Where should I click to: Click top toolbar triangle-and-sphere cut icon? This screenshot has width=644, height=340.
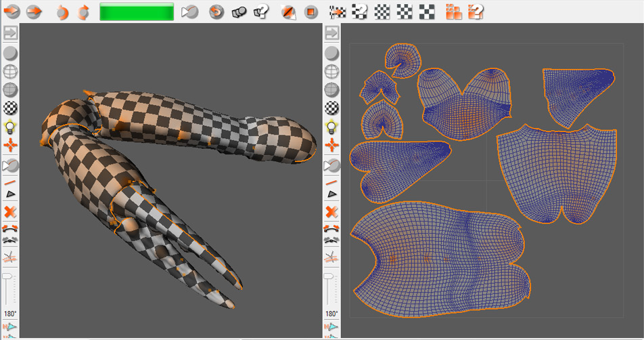189,12
